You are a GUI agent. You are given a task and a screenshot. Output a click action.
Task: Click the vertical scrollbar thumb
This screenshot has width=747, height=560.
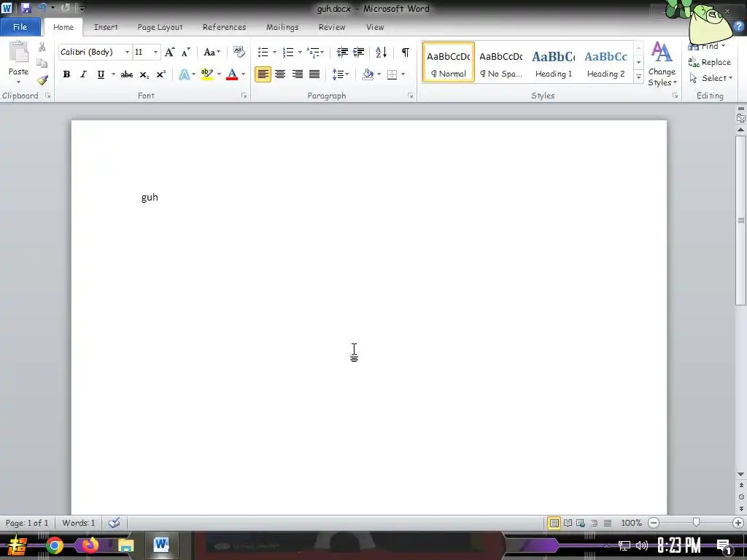741,220
